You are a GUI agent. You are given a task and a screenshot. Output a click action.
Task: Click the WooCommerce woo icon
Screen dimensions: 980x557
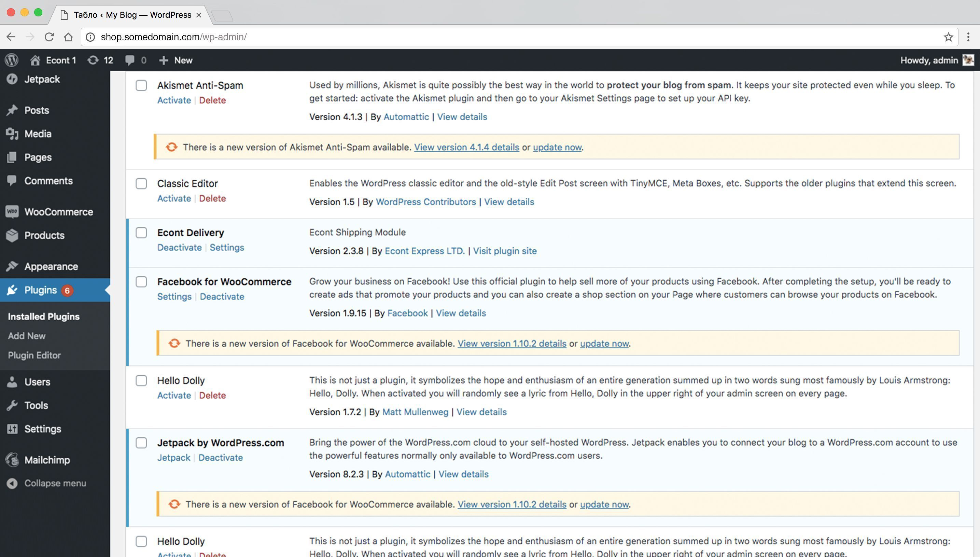12,211
